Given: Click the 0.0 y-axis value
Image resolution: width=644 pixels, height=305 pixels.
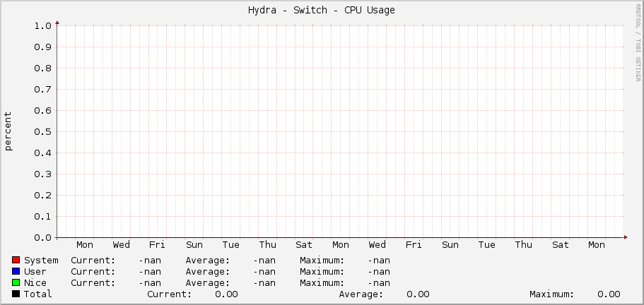Looking at the screenshot, I should [42, 238].
